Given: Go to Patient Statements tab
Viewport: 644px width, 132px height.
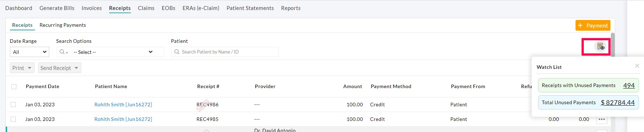Looking at the screenshot, I should pyautogui.click(x=250, y=8).
